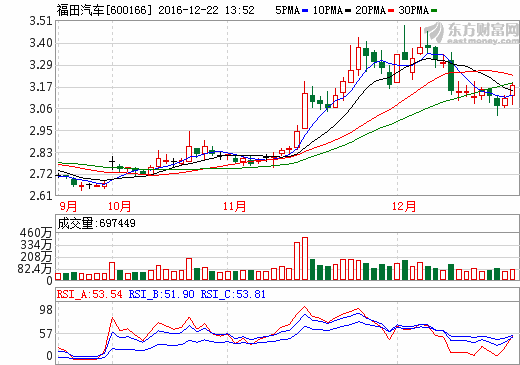Viewport: 520px width, 365px height.
Task: Click the 3.51 price axis label
Action: [x=41, y=21]
